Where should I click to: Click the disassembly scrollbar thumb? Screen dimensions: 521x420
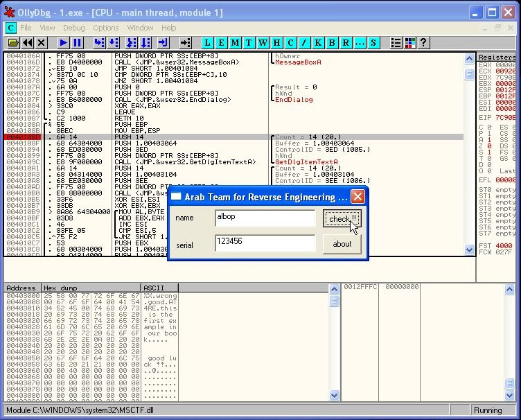(469, 74)
